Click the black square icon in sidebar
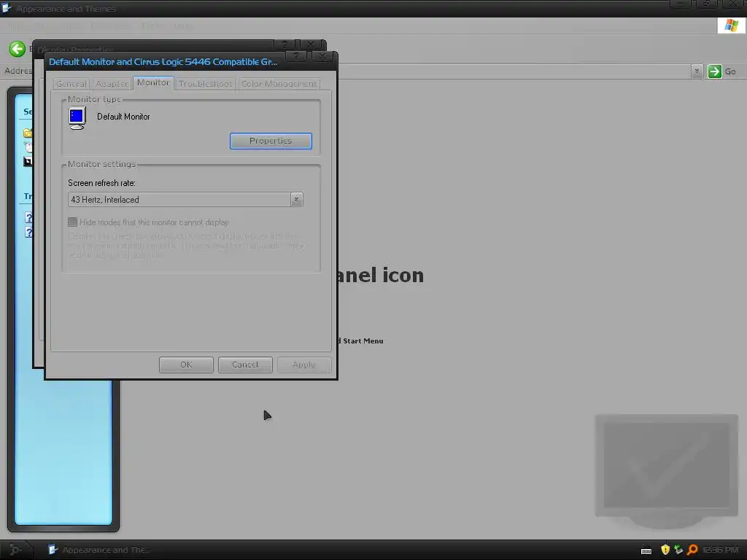Image resolution: width=747 pixels, height=560 pixels. [x=28, y=162]
